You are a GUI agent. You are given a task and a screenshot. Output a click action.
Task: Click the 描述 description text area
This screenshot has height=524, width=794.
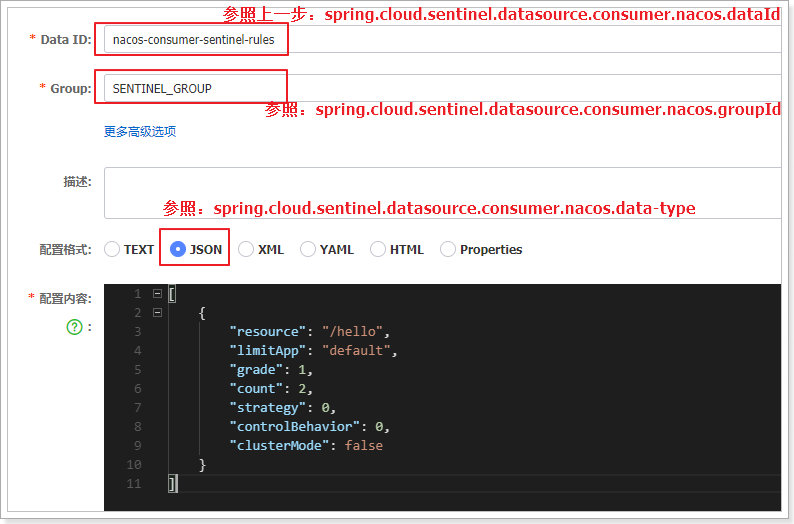coord(443,193)
